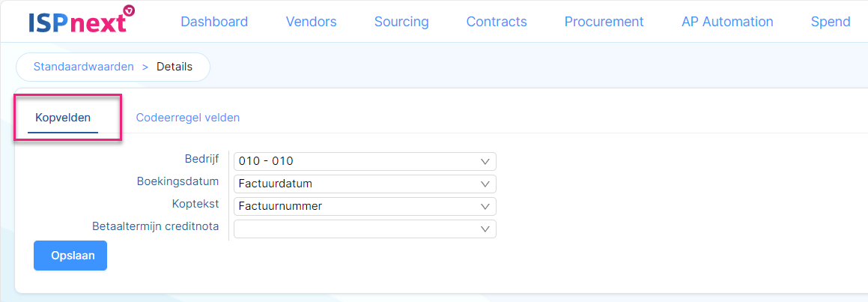The width and height of the screenshot is (868, 302).
Task: Open the Bedrijf dropdown
Action: [x=365, y=161]
